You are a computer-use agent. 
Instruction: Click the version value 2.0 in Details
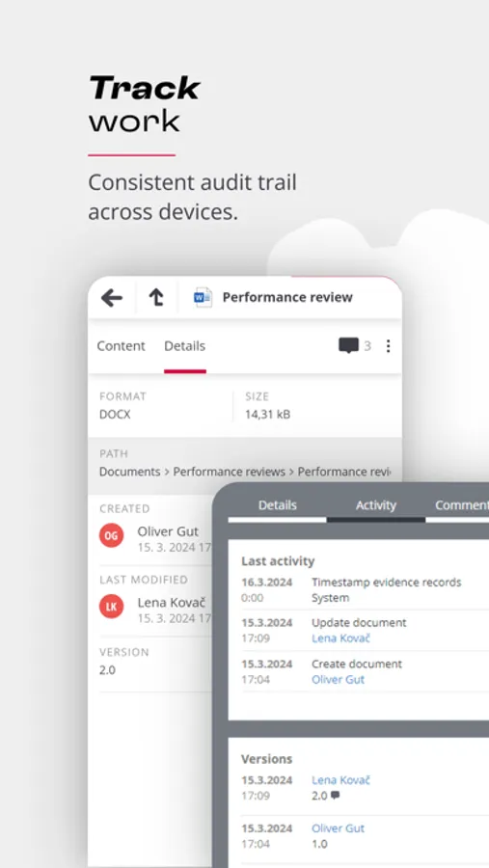(107, 670)
